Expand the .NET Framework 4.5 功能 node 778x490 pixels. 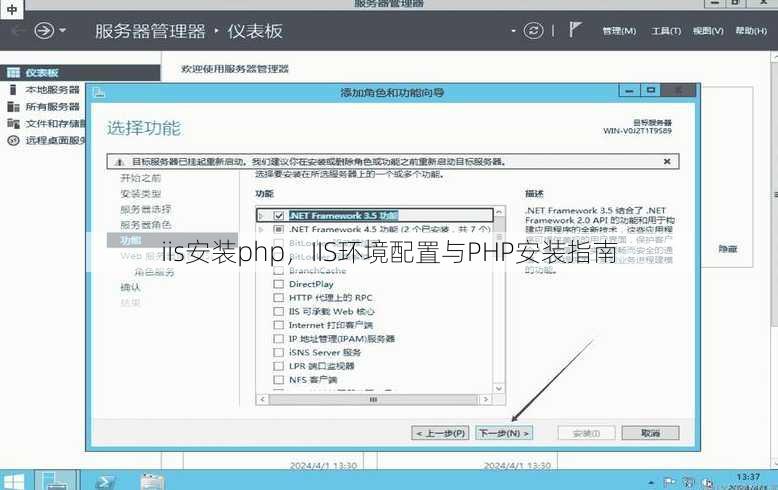[x=261, y=229]
